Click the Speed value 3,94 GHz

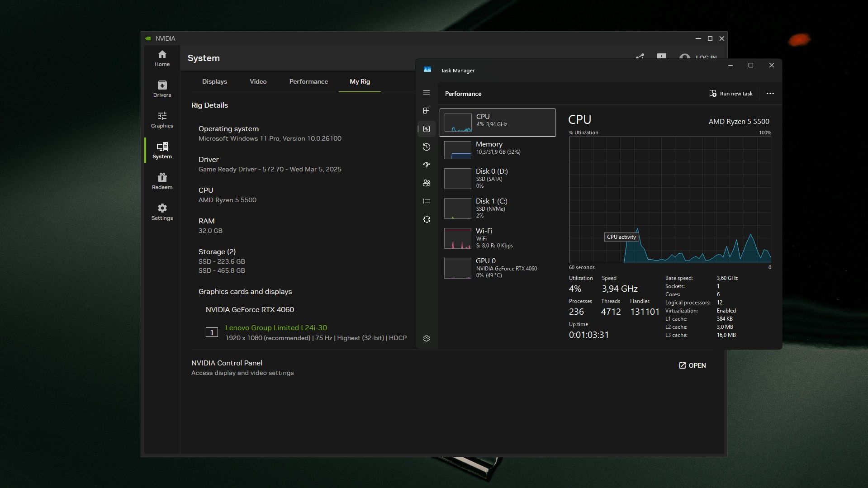point(619,289)
